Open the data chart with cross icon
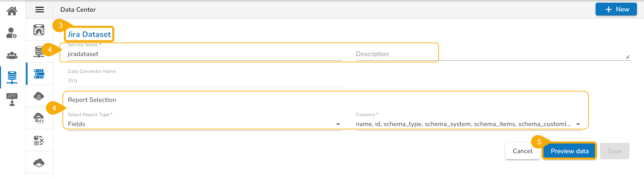Viewport: 644px width, 177px height. [x=39, y=140]
